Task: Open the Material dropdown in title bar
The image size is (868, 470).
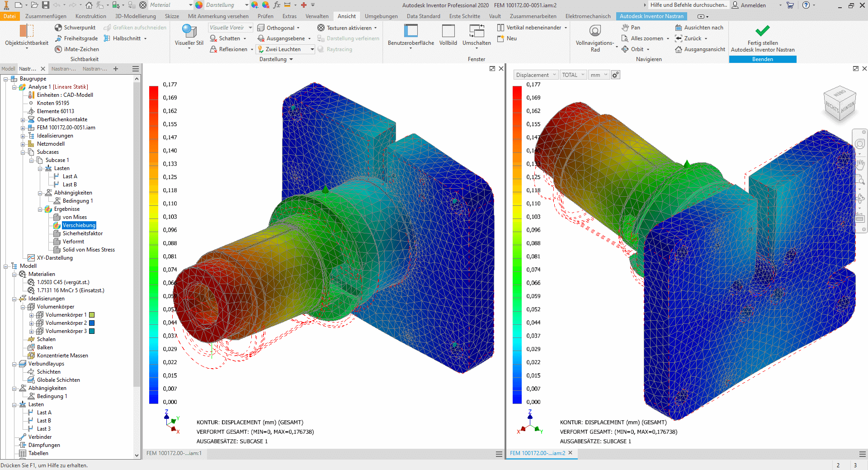Action: pos(171,5)
